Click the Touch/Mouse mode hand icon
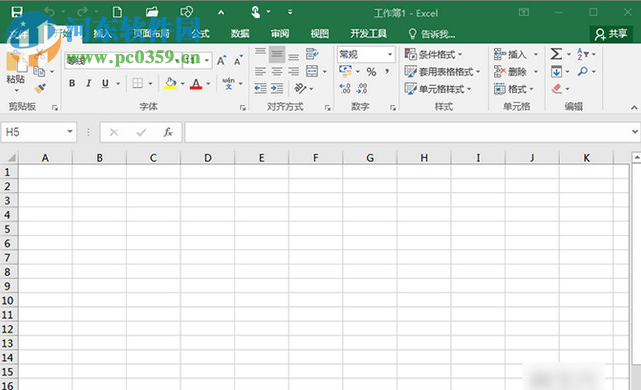641x390 pixels. [256, 12]
